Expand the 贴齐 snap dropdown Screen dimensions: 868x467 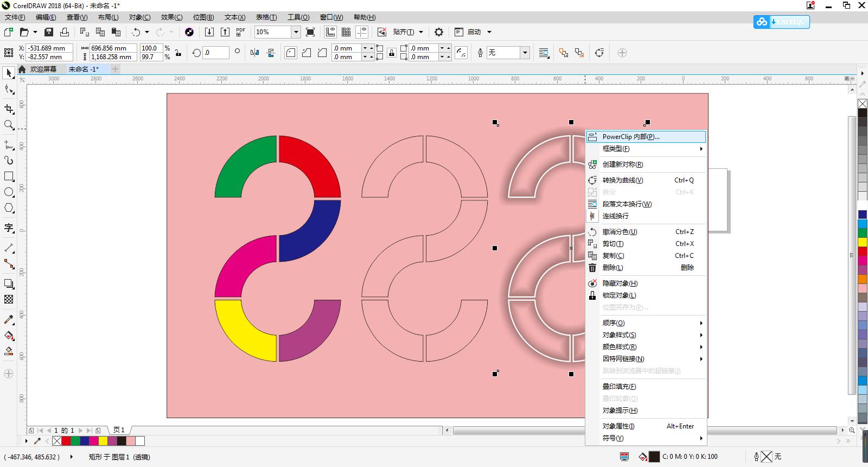(420, 32)
